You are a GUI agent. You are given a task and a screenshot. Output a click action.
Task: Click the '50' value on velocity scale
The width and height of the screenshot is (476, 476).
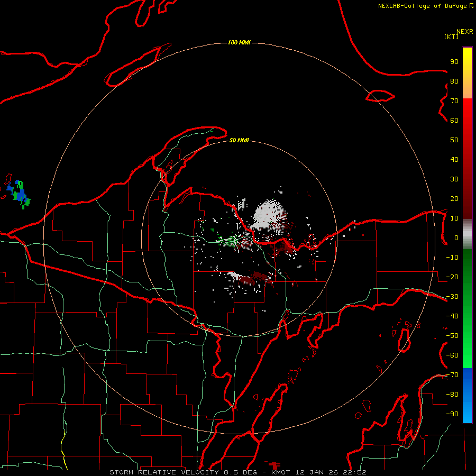click(x=454, y=140)
